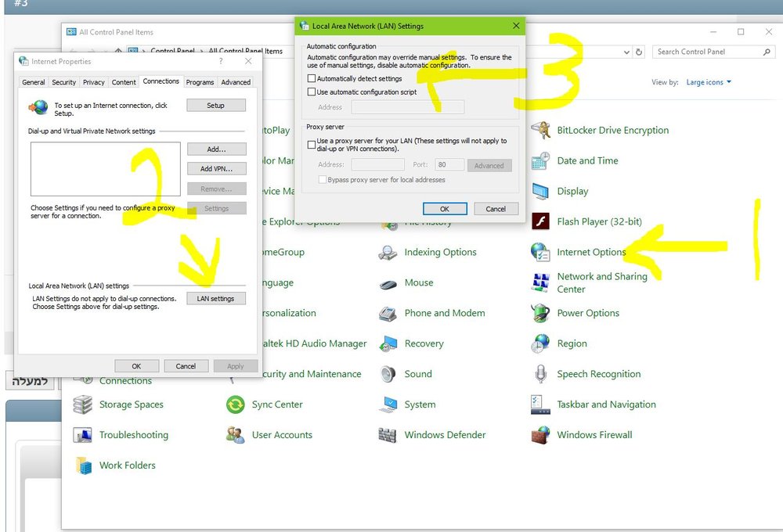Click the help question mark in Internet Properties
Viewport: 783px width, 532px height.
tap(221, 61)
